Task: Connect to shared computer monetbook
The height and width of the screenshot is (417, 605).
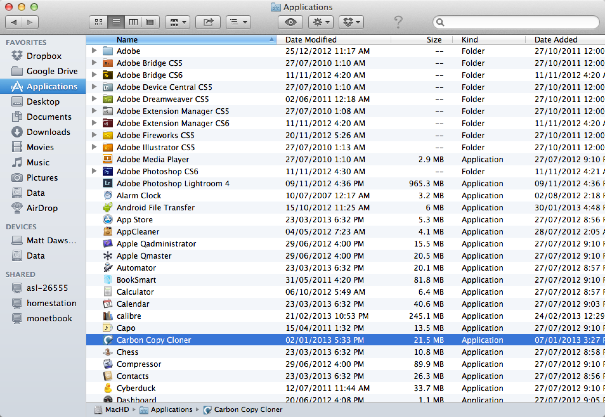Action: 43,318
